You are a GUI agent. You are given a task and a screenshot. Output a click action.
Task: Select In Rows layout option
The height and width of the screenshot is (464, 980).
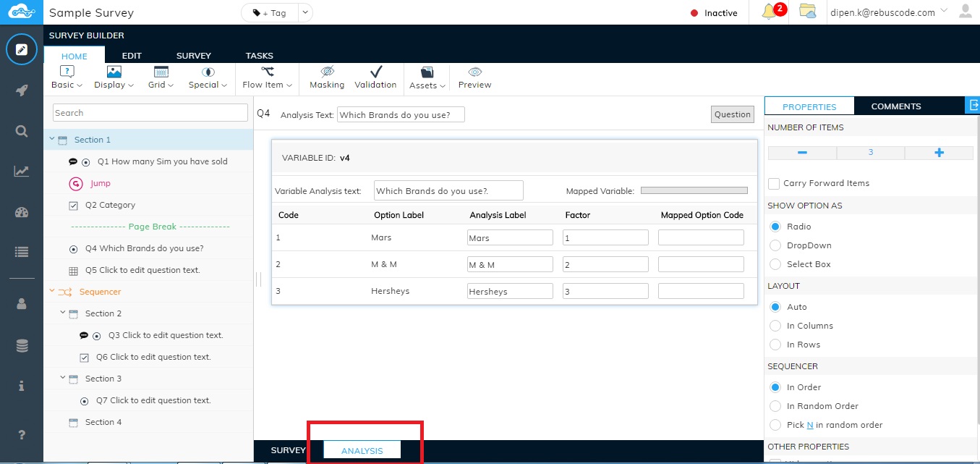tap(775, 345)
